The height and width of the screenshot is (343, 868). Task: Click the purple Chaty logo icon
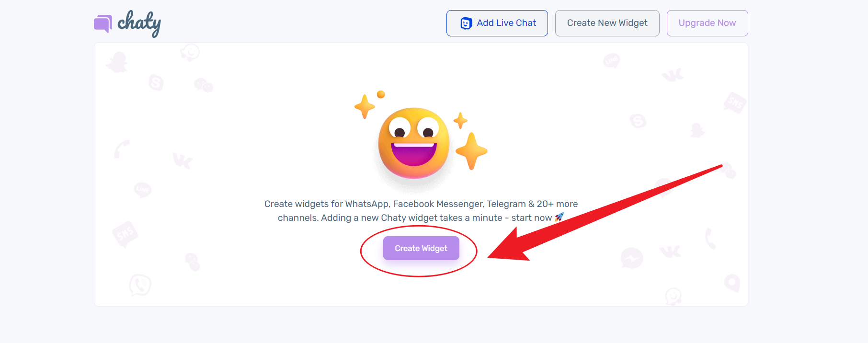[102, 23]
